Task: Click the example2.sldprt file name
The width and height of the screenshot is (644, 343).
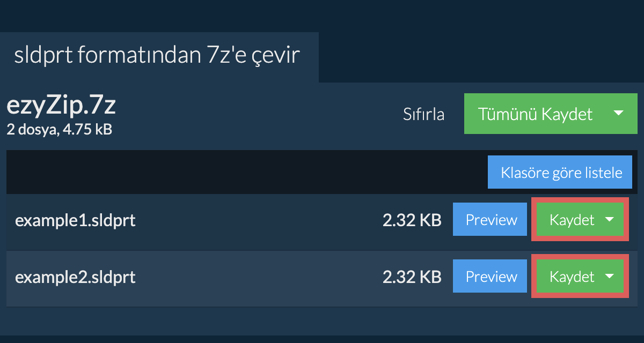Action: pos(75,277)
